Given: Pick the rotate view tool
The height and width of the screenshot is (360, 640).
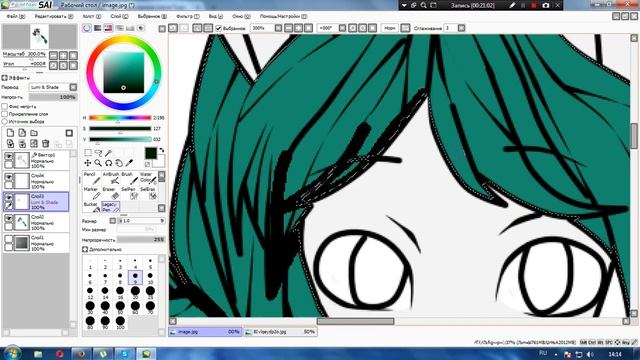Looking at the screenshot, I should point(108,163).
